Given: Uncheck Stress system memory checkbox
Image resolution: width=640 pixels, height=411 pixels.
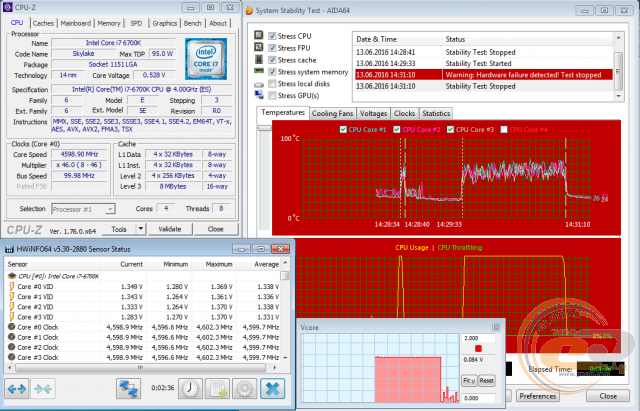Looking at the screenshot, I should tap(272, 72).
